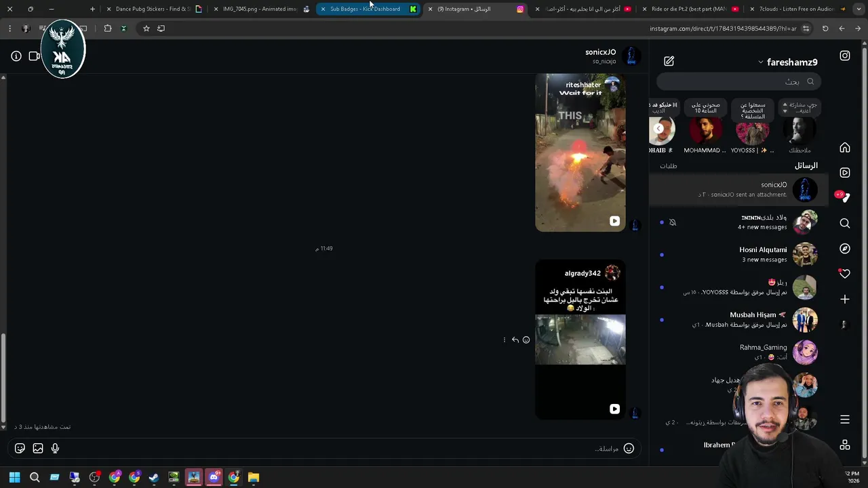Record a voice message with microphone icon

(x=55, y=448)
